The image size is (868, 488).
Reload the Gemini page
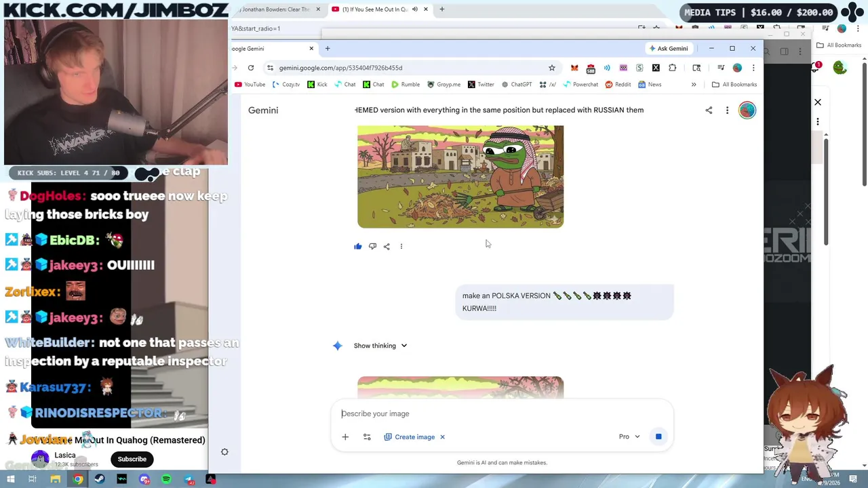click(251, 68)
